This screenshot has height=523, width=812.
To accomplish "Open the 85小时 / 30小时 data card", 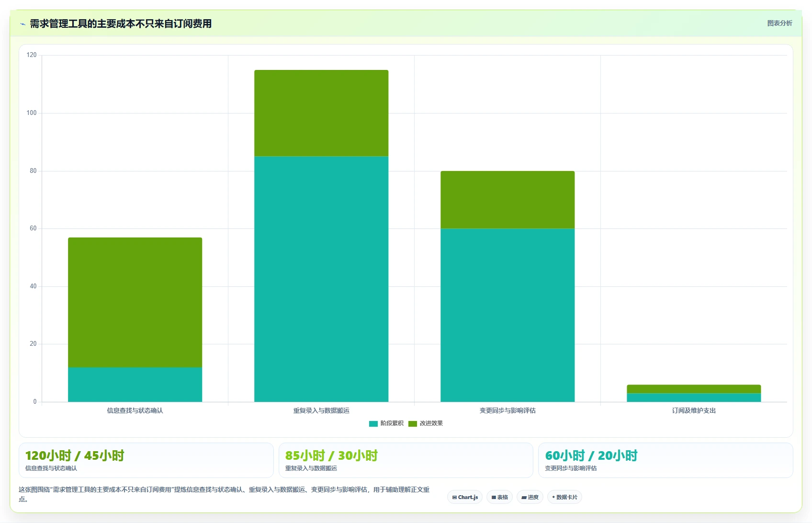I will coord(406,460).
